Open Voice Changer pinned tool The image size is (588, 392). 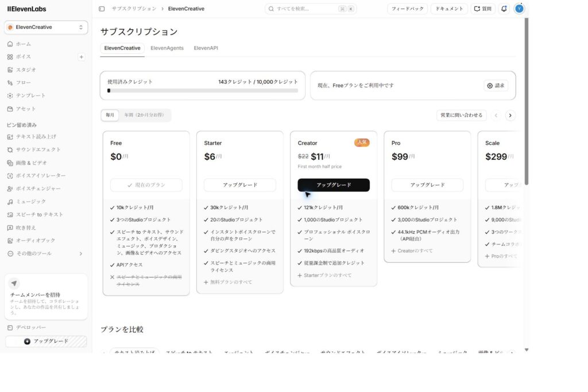click(38, 189)
